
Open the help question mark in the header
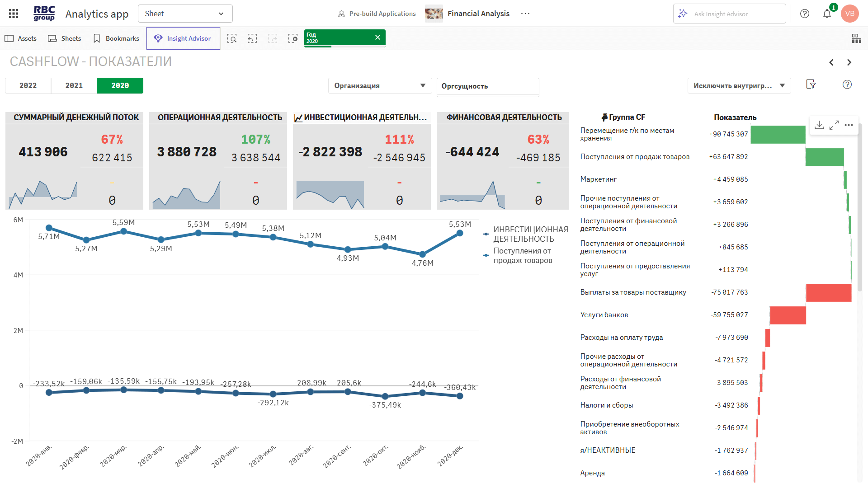click(x=805, y=14)
